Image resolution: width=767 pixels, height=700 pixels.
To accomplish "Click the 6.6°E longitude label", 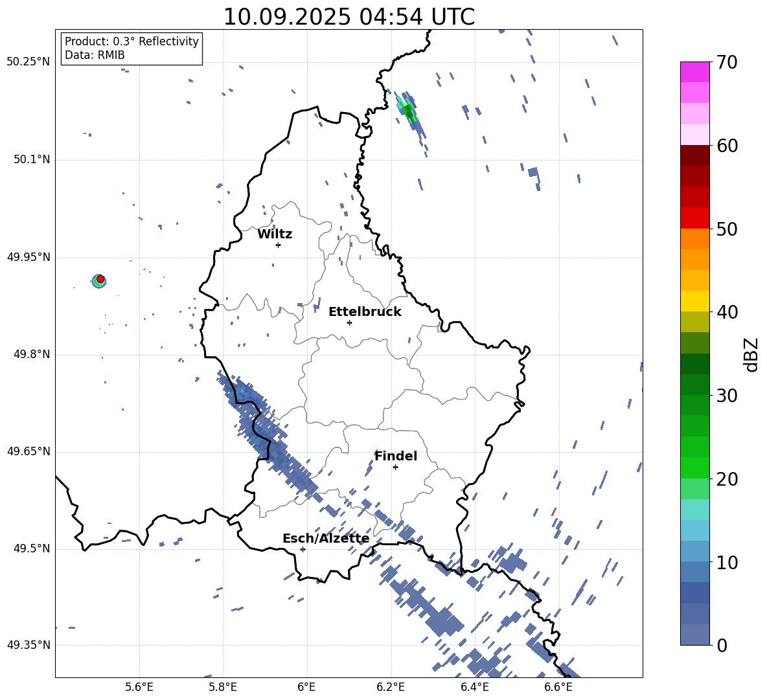I will point(558,687).
